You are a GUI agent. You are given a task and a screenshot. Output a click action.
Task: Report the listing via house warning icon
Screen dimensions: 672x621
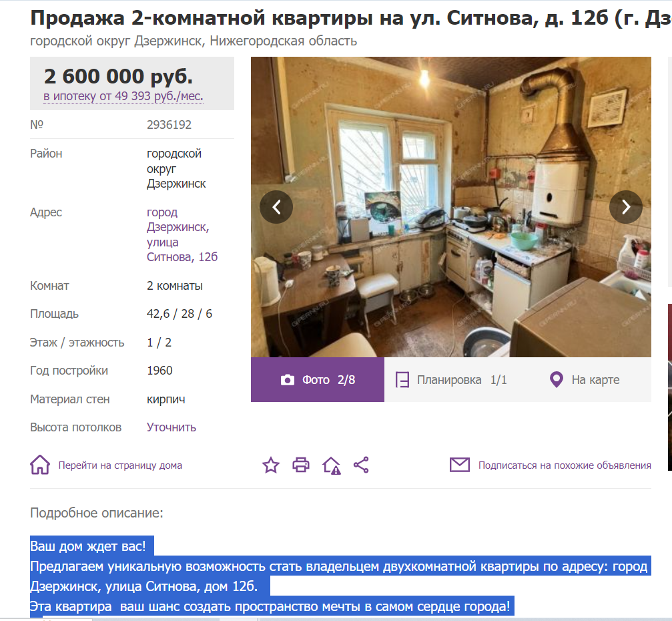click(331, 465)
